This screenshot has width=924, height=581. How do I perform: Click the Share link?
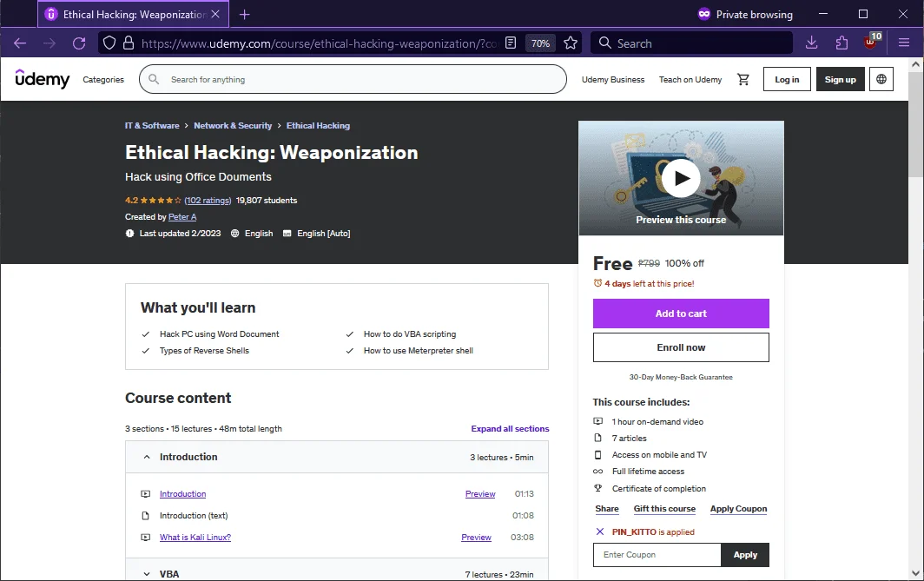click(607, 509)
